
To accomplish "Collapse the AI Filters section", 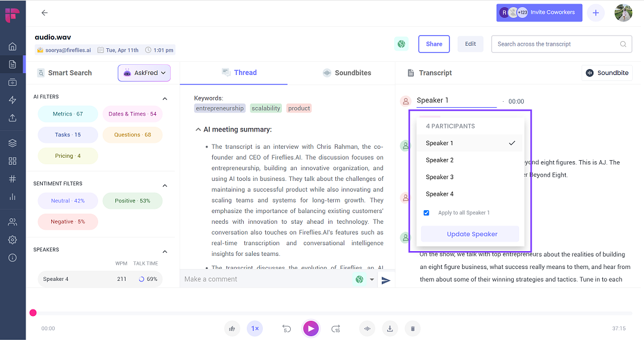I will pyautogui.click(x=165, y=99).
